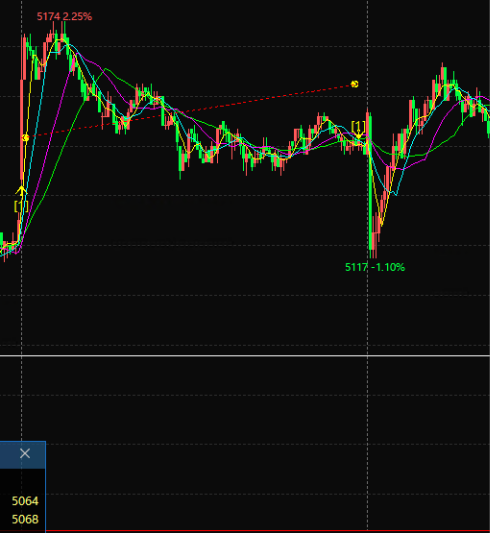Select the 5068 value in the panel
Viewport: 492px width, 533px height.
coord(25,519)
